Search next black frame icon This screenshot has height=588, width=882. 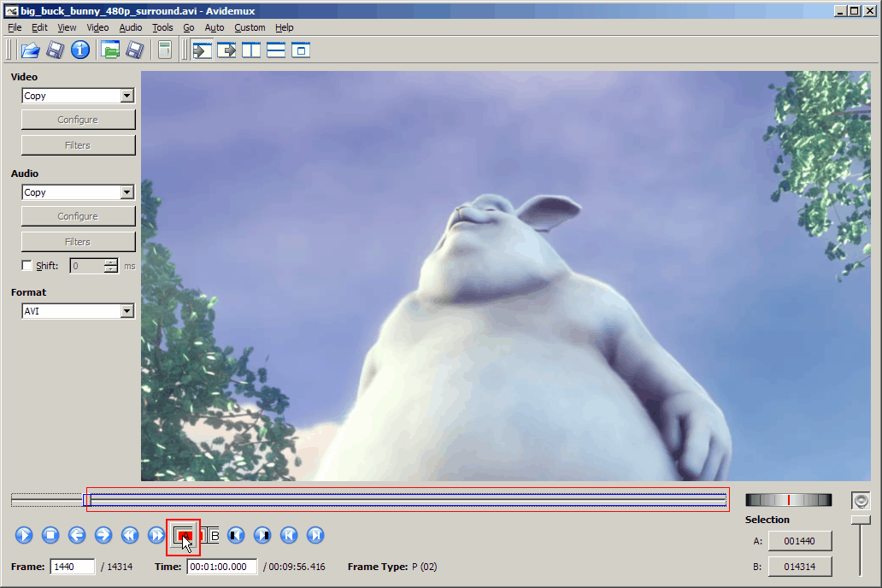click(262, 535)
